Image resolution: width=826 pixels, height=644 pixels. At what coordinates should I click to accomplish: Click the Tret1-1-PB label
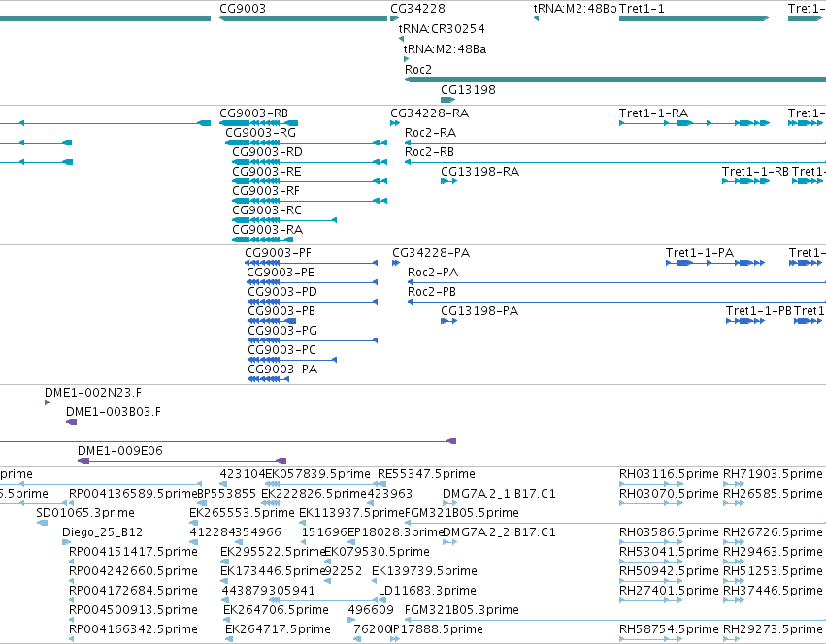(x=759, y=311)
